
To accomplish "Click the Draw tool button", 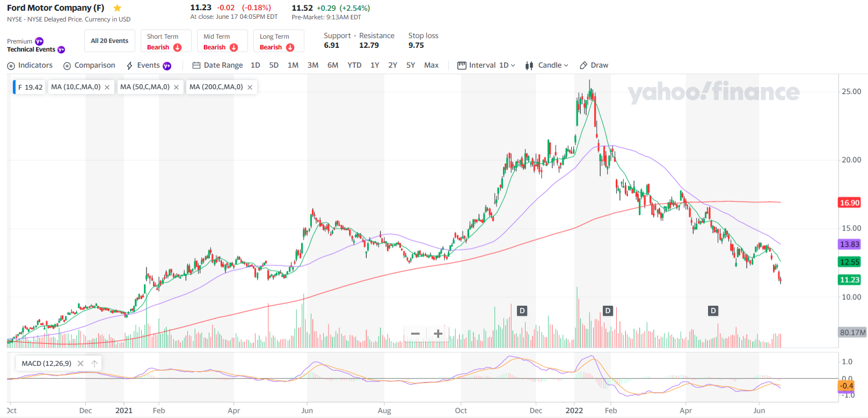I will click(x=594, y=66).
